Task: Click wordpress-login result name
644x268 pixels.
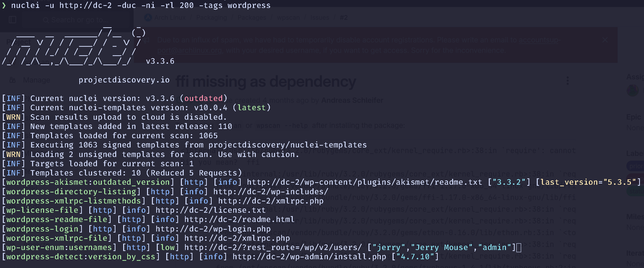Action: [42, 229]
